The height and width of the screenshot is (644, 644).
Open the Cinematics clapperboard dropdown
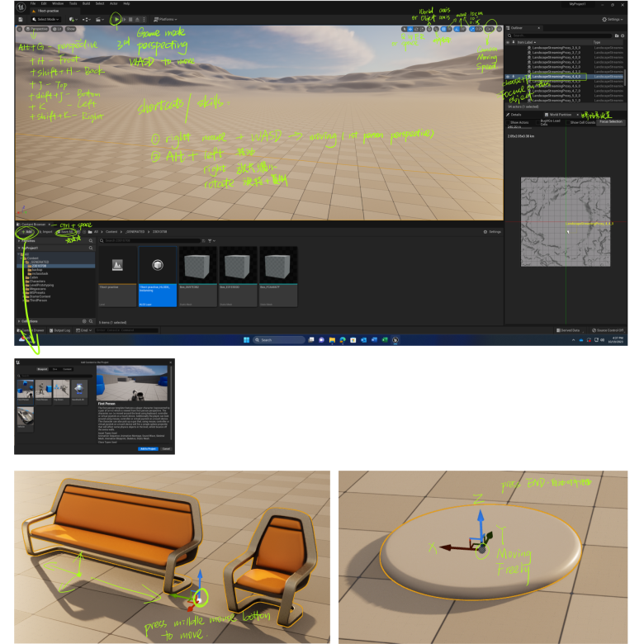click(99, 19)
